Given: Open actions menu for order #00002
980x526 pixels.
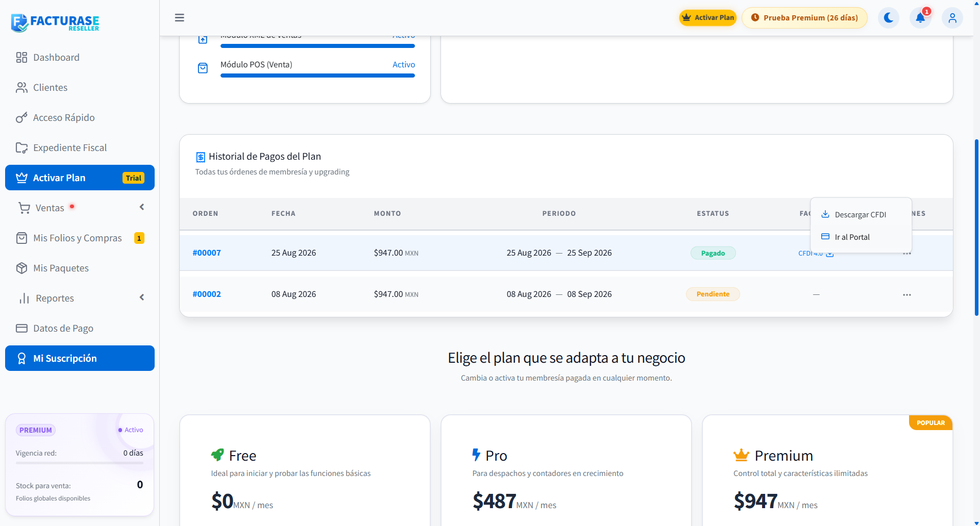Looking at the screenshot, I should (906, 294).
